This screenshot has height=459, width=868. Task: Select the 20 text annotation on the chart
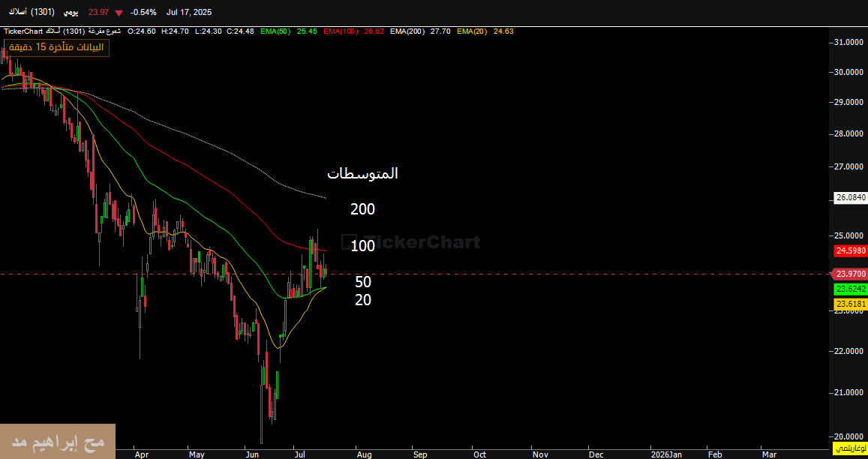point(363,300)
